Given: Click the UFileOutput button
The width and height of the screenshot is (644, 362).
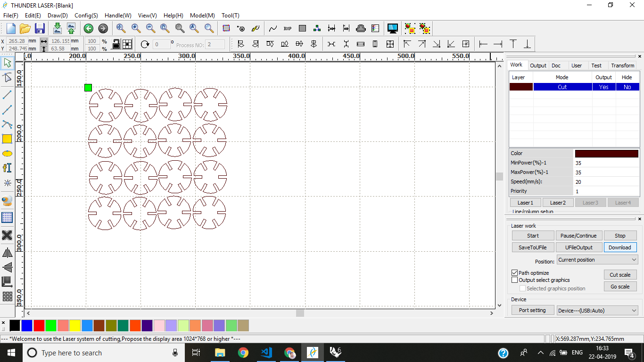Looking at the screenshot, I should 578,247.
